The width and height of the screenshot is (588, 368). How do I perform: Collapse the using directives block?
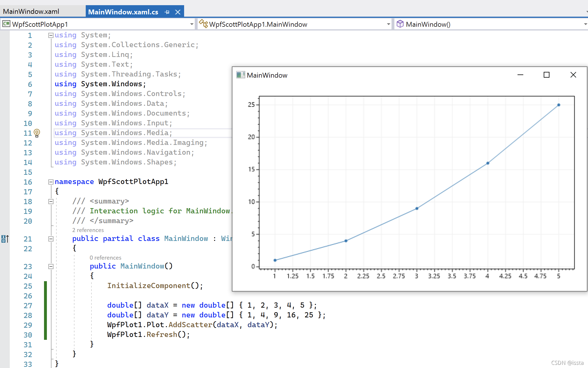(51, 35)
